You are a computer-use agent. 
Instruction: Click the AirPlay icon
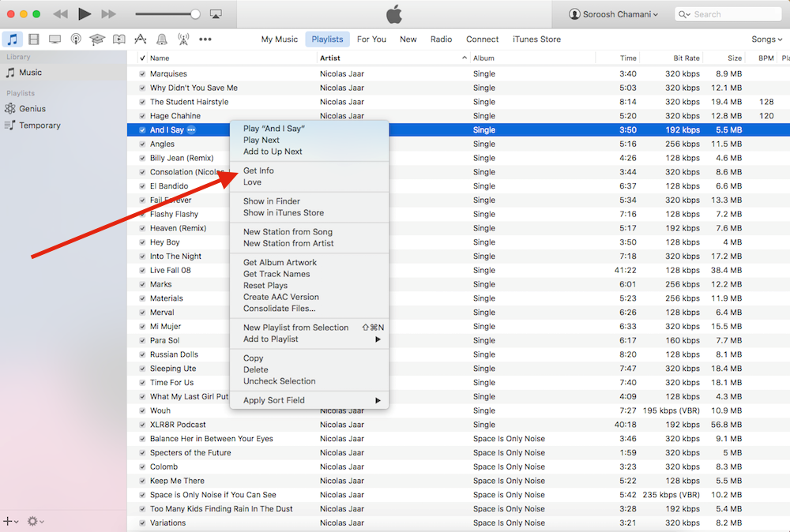(216, 14)
